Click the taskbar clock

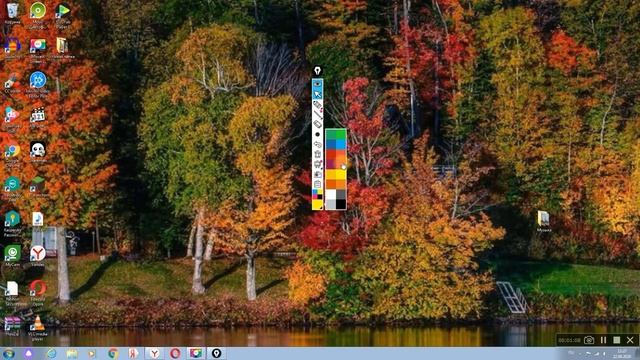point(622,353)
